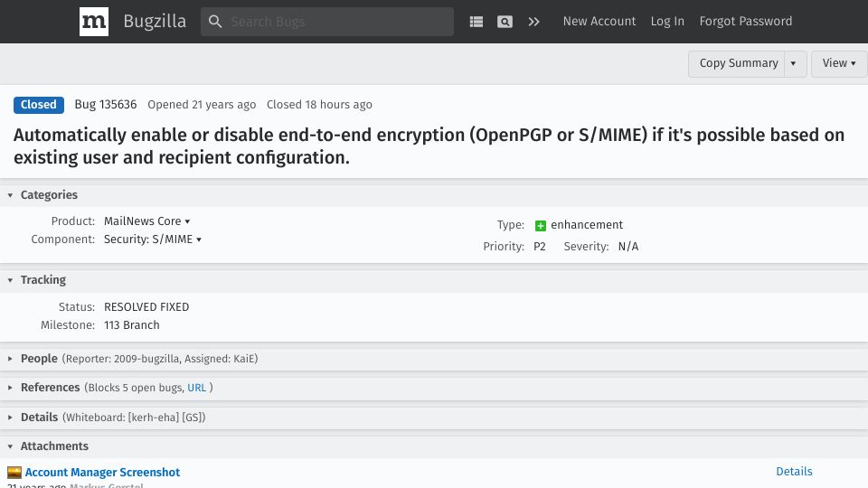Click the 113 Branch milestone value
This screenshot has width=868, height=488.
point(132,325)
